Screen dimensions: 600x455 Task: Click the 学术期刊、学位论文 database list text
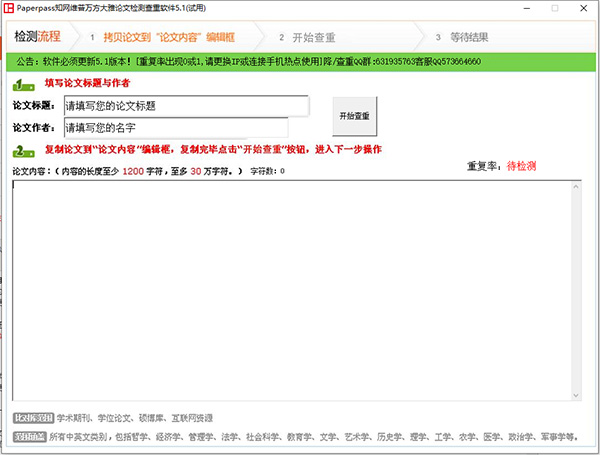135,418
